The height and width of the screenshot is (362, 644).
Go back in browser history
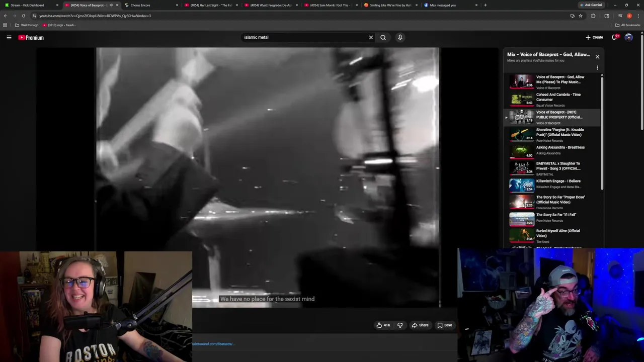[6, 16]
